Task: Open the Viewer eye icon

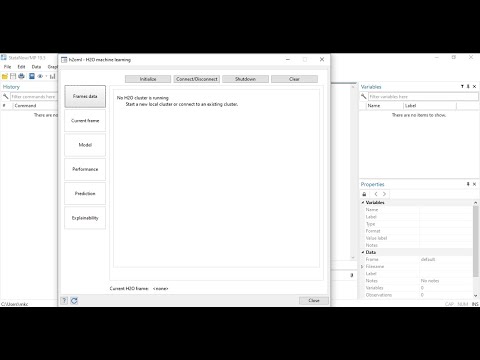Action: click(x=40, y=76)
